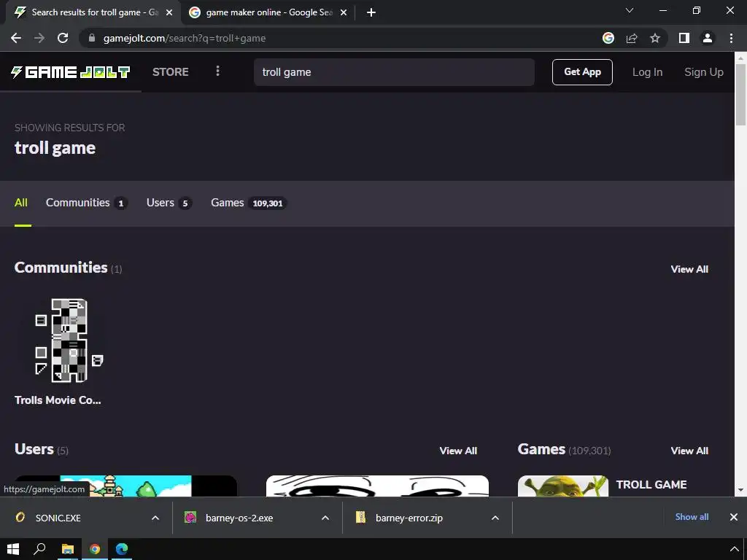Open the Chrome profile icon

coord(708,38)
